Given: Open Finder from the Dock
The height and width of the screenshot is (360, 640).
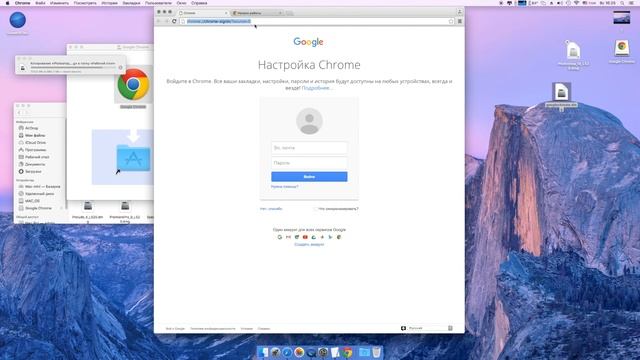Looking at the screenshot, I should 263,352.
